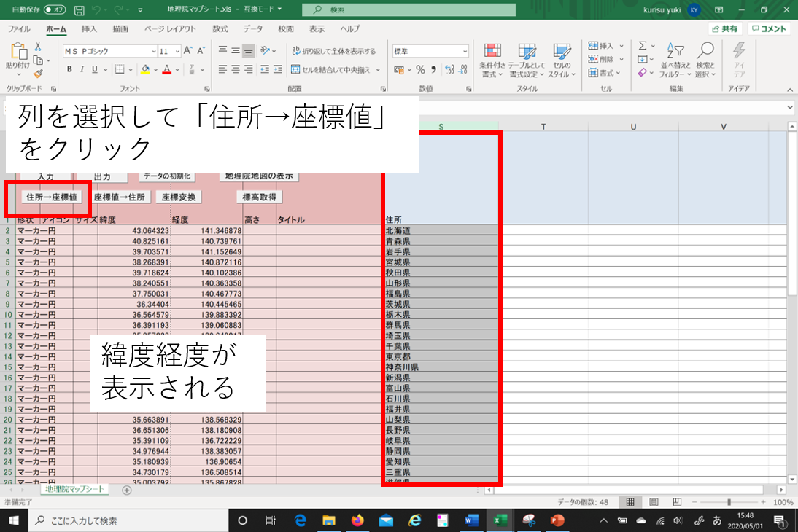The image size is (798, 532).
Task: Add a new sheet with plus
Action: click(x=127, y=490)
